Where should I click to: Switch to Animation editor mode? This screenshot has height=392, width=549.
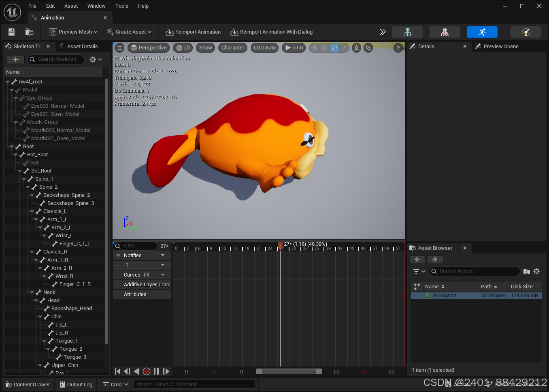point(482,32)
